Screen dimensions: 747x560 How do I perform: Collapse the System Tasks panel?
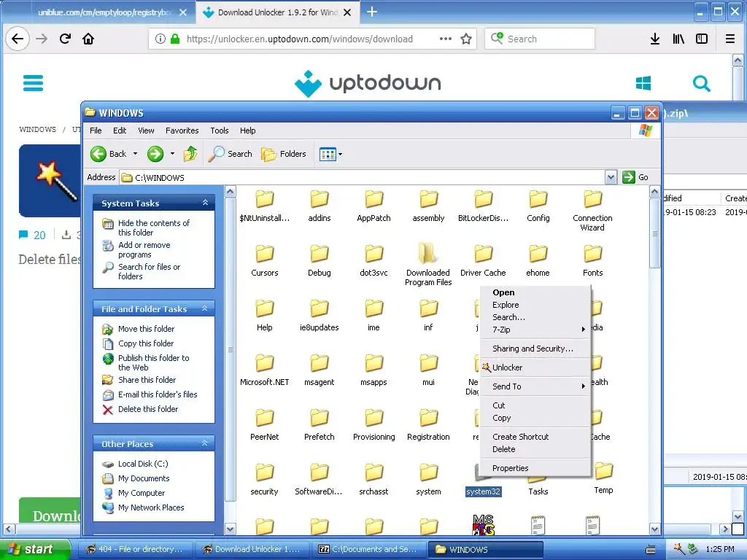pyautogui.click(x=205, y=203)
